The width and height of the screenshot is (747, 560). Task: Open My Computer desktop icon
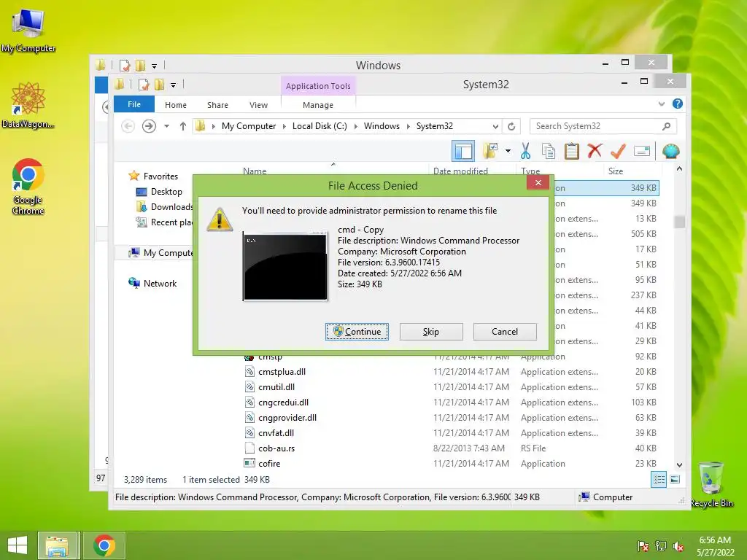pos(28,31)
